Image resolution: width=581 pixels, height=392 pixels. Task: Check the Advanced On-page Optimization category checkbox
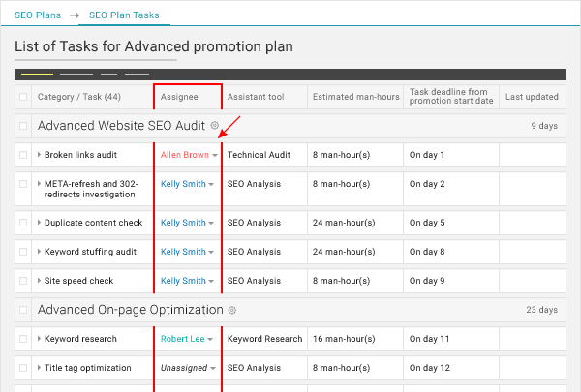pos(23,310)
